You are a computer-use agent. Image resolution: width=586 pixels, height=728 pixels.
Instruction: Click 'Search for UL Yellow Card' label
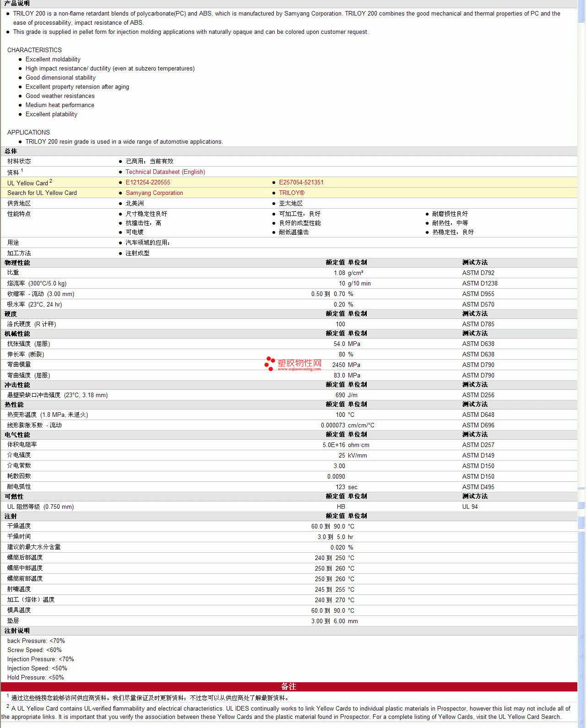pos(42,193)
